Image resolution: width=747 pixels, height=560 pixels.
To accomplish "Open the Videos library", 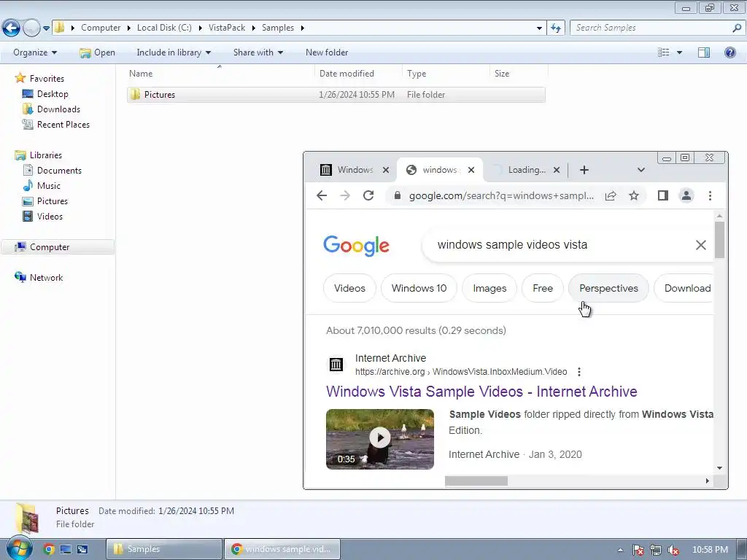I will pos(50,216).
